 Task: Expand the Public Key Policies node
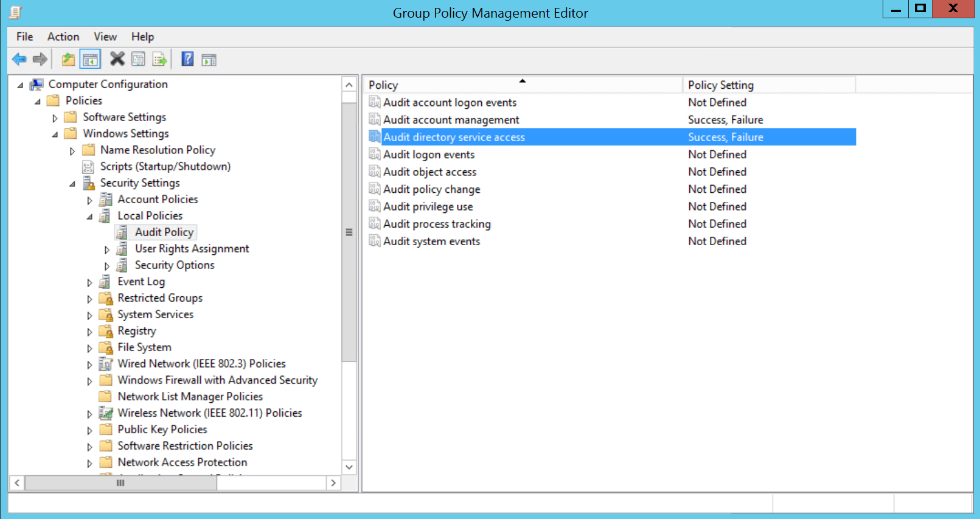89,430
